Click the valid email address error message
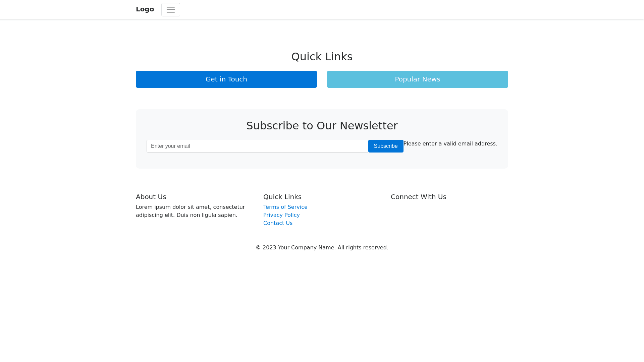 (x=450, y=144)
